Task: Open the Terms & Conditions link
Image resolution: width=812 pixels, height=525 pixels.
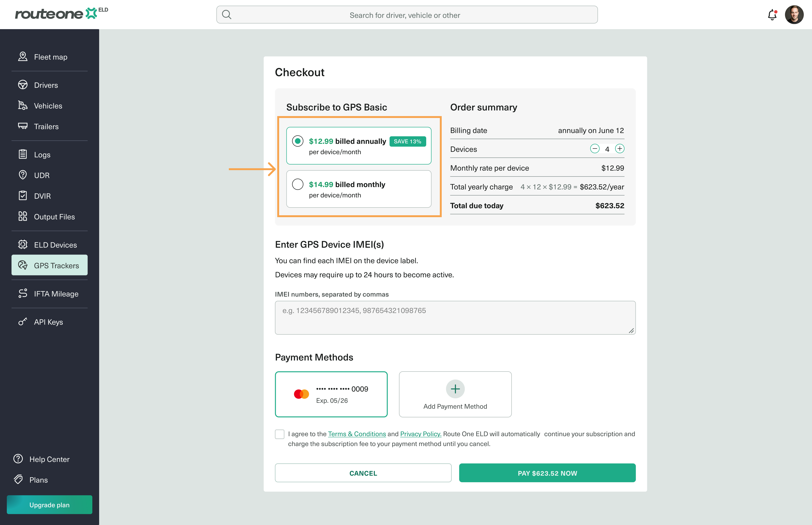Action: [x=357, y=434]
